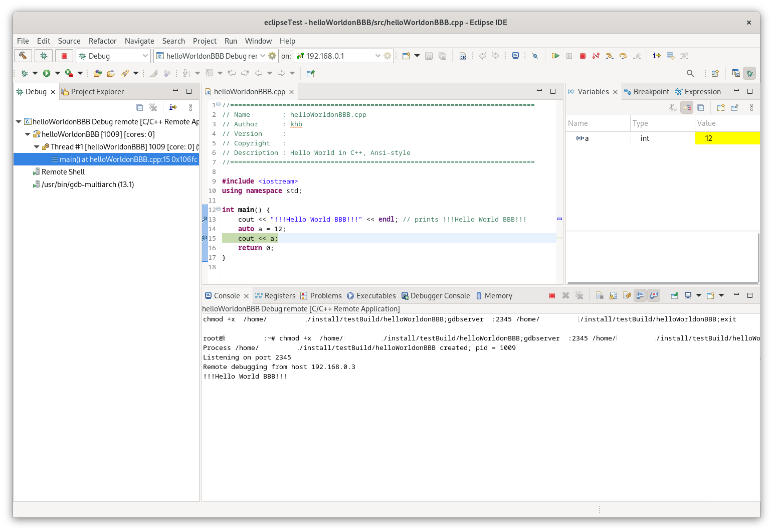Click Remove All Terminated Launches
This screenshot has height=532, width=773.
(x=579, y=295)
